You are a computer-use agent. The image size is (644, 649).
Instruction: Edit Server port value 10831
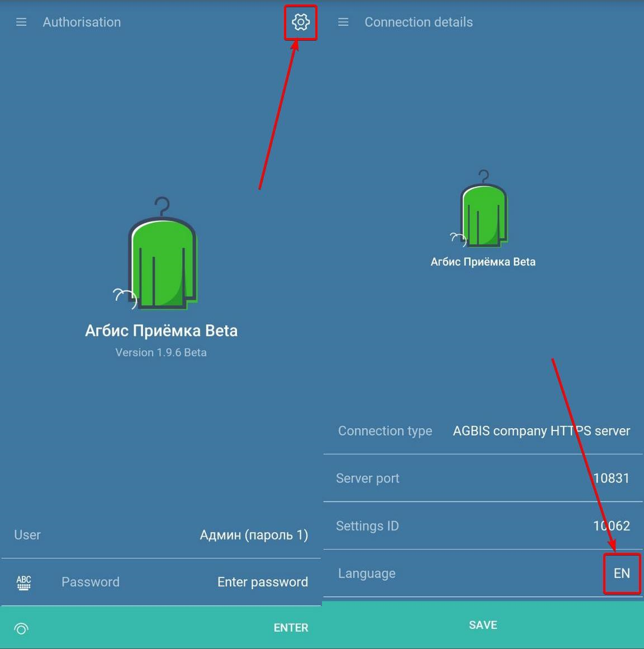[x=611, y=478]
